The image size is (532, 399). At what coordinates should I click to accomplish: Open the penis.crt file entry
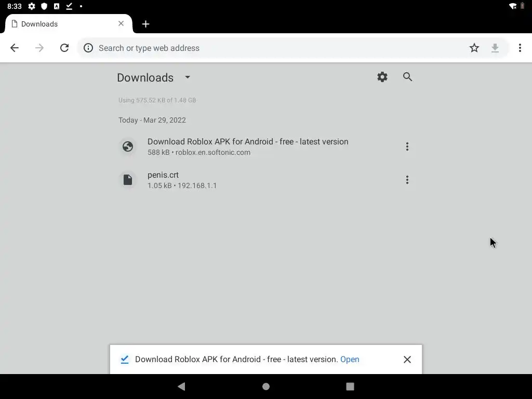point(266,180)
